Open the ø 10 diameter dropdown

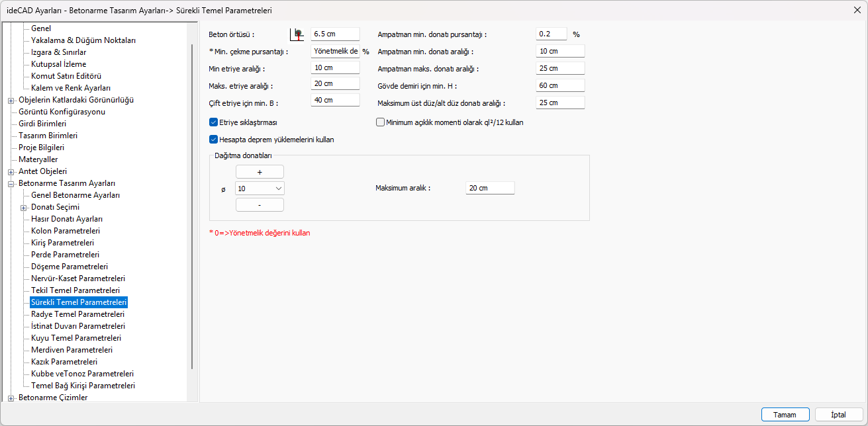click(x=260, y=189)
